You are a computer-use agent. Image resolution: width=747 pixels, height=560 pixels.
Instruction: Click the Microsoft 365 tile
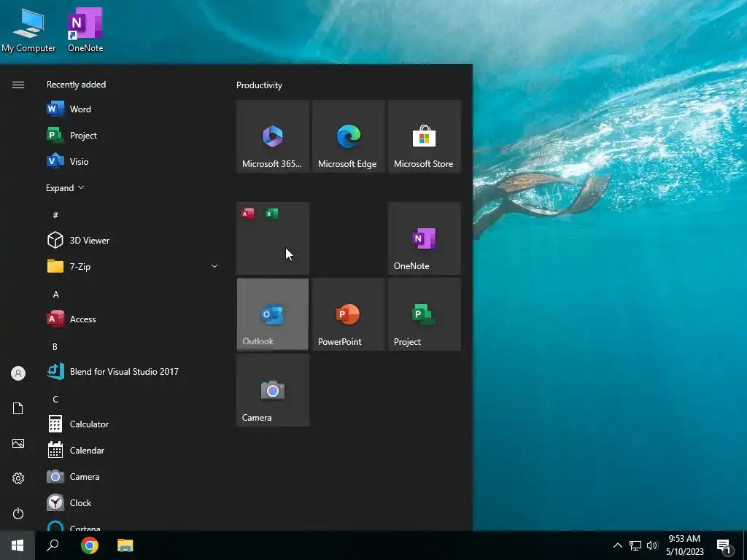[273, 136]
